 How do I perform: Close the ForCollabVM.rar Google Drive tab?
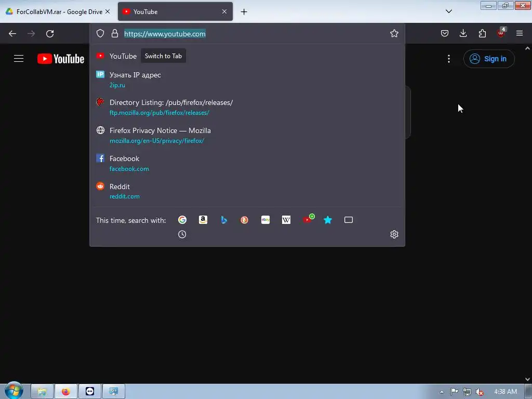(x=108, y=11)
